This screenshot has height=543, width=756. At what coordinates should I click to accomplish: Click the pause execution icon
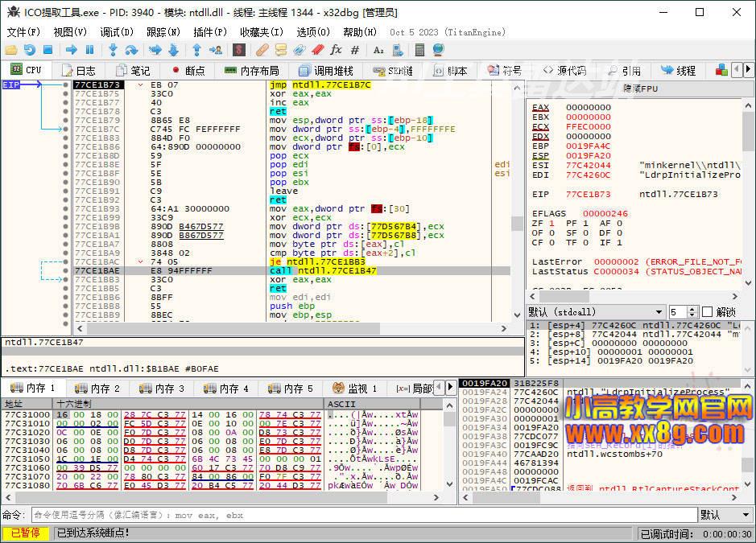[89, 50]
